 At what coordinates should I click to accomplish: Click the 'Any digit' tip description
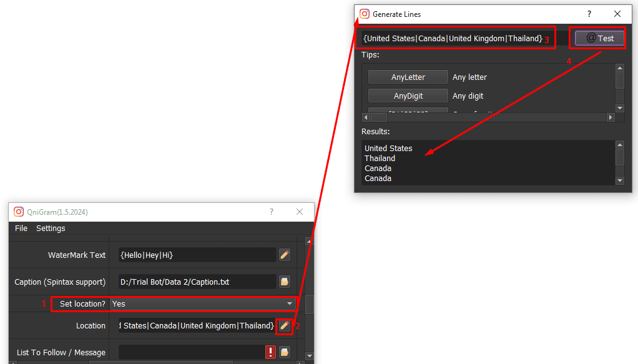click(468, 96)
